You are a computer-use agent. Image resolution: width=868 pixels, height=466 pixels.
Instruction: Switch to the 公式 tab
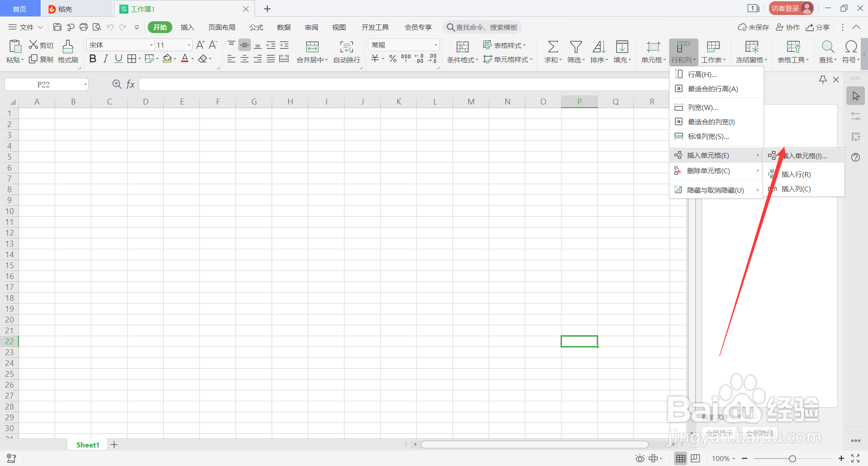point(256,27)
